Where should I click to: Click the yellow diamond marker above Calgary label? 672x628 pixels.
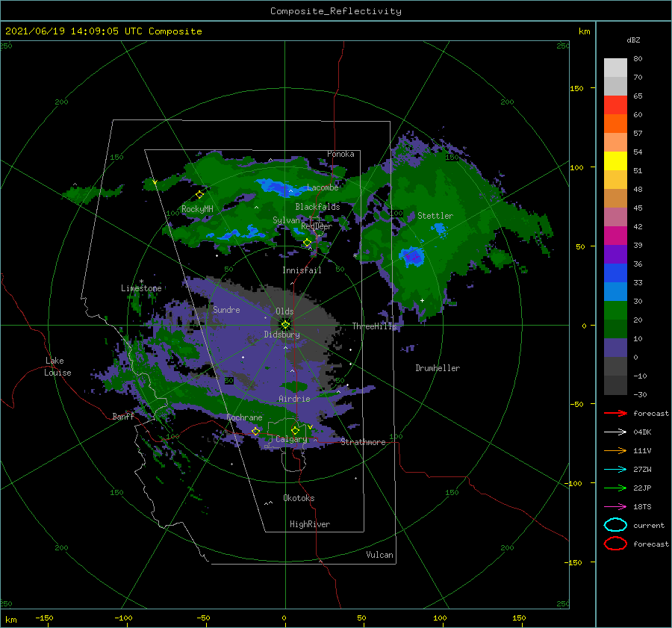[x=295, y=430]
